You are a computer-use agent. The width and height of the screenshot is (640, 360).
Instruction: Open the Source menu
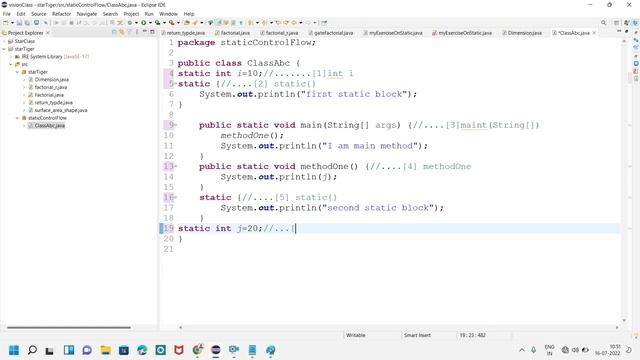pyautogui.click(x=38, y=14)
